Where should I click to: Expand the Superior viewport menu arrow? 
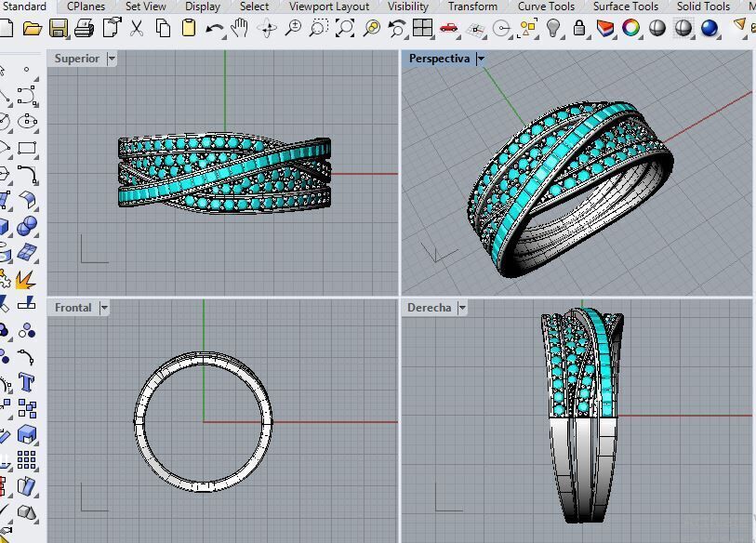[x=112, y=59]
